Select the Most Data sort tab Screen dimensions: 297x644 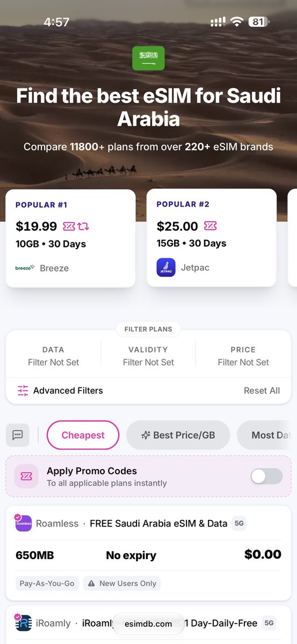267,435
